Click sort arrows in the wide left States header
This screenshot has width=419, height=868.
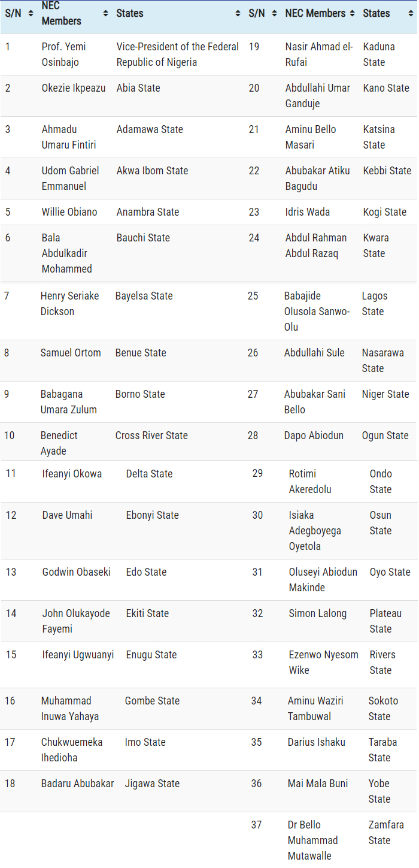[x=238, y=13]
